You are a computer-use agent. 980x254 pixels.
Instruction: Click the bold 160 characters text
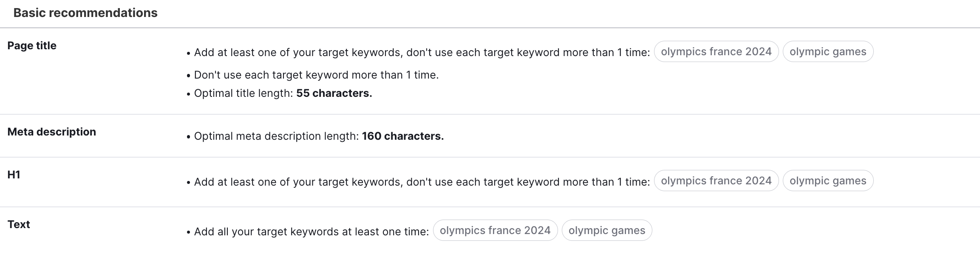click(403, 137)
